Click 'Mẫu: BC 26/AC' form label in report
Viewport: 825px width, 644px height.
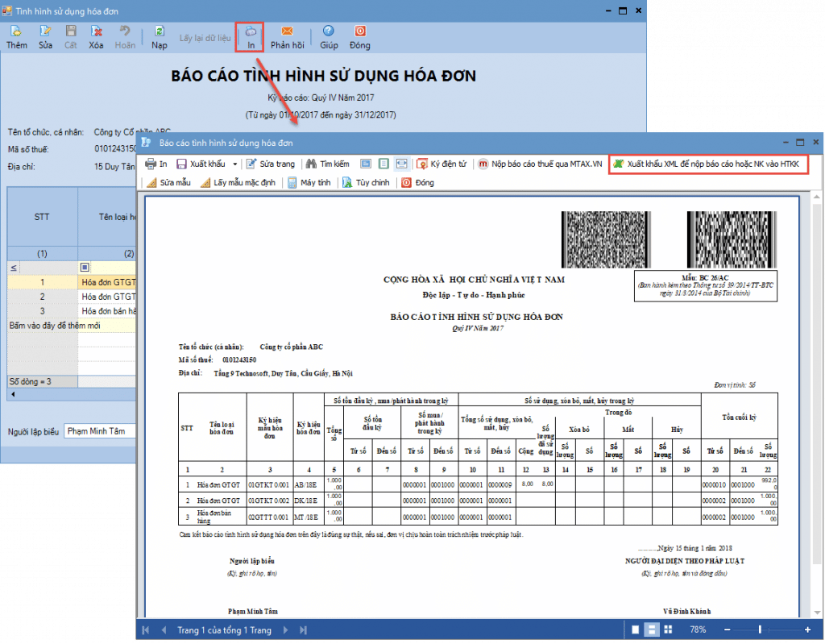click(705, 277)
